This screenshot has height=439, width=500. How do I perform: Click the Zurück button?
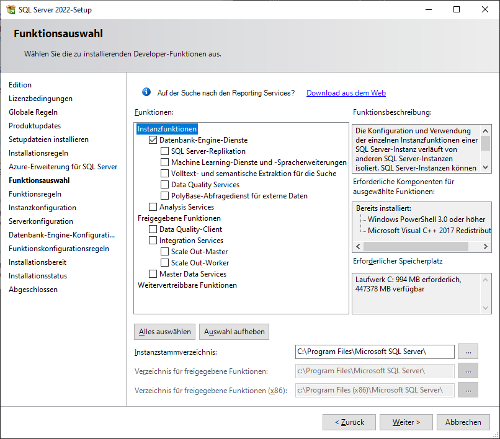coord(349,422)
